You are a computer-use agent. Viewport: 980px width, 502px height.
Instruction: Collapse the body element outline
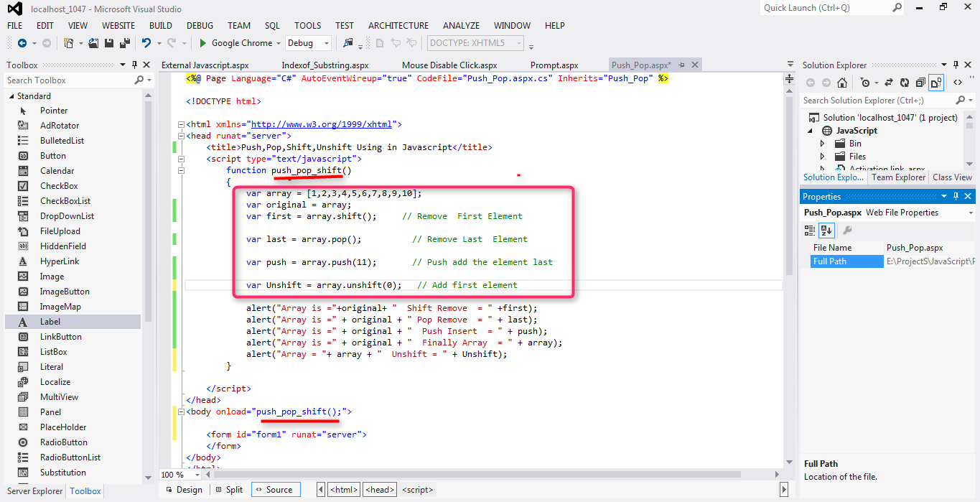pyautogui.click(x=180, y=412)
